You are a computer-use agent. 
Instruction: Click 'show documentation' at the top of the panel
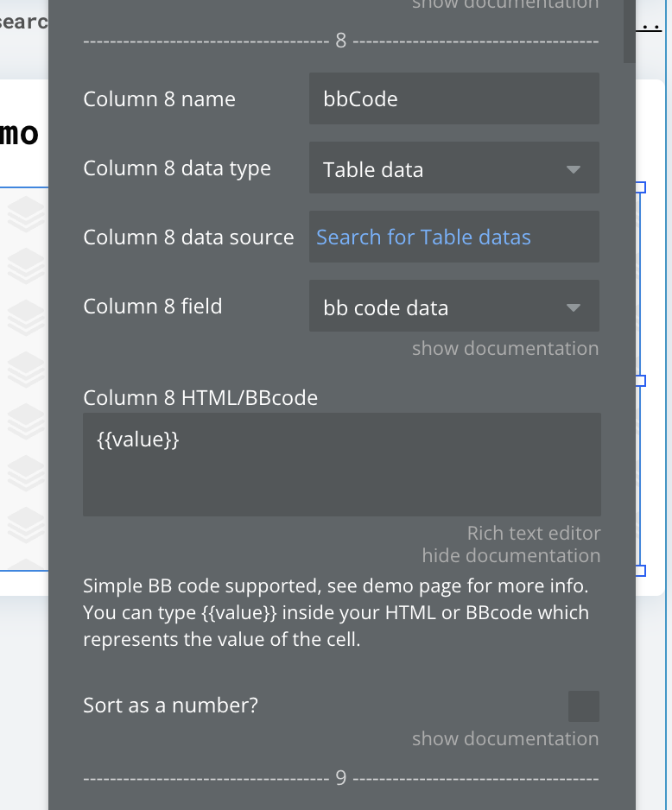click(504, 5)
